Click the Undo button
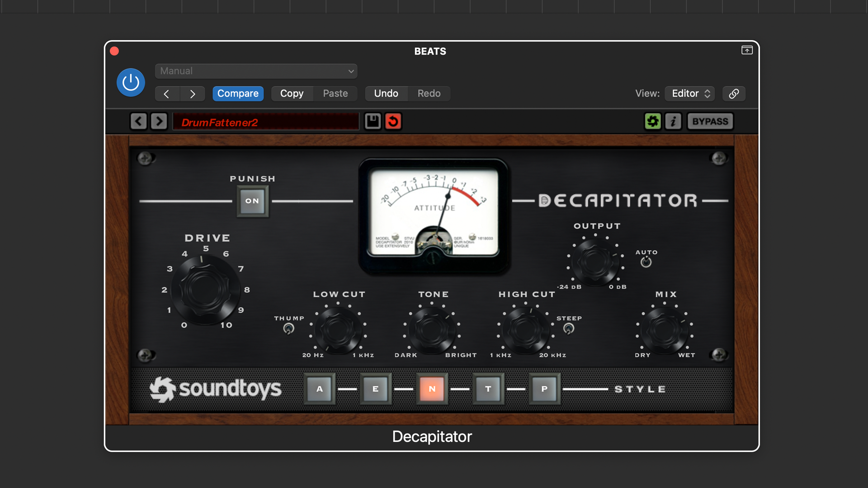868x488 pixels. 386,94
